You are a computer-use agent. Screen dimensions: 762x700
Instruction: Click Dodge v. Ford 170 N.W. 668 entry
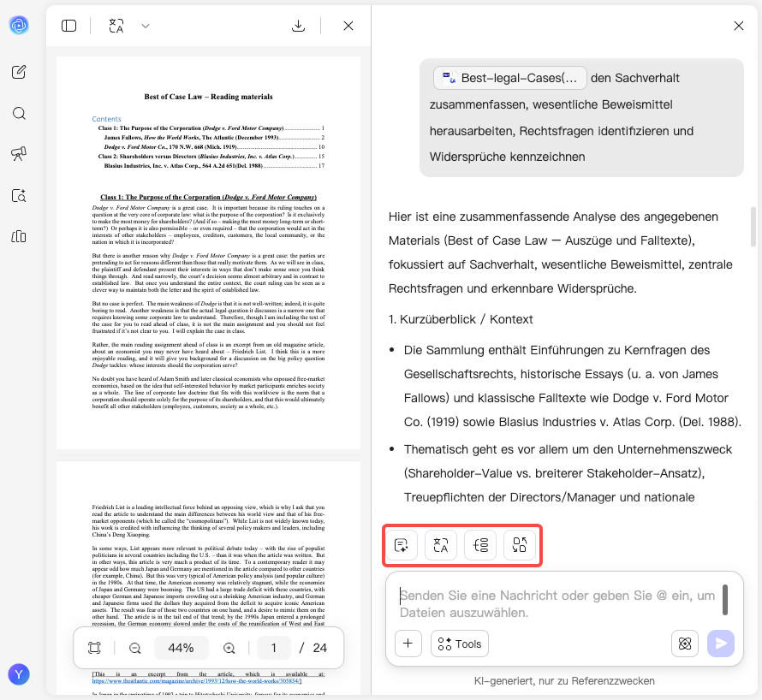(214, 146)
